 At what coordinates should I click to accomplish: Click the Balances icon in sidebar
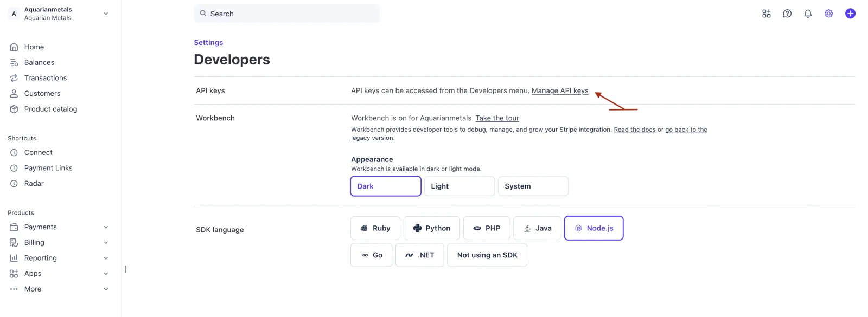pyautogui.click(x=14, y=63)
